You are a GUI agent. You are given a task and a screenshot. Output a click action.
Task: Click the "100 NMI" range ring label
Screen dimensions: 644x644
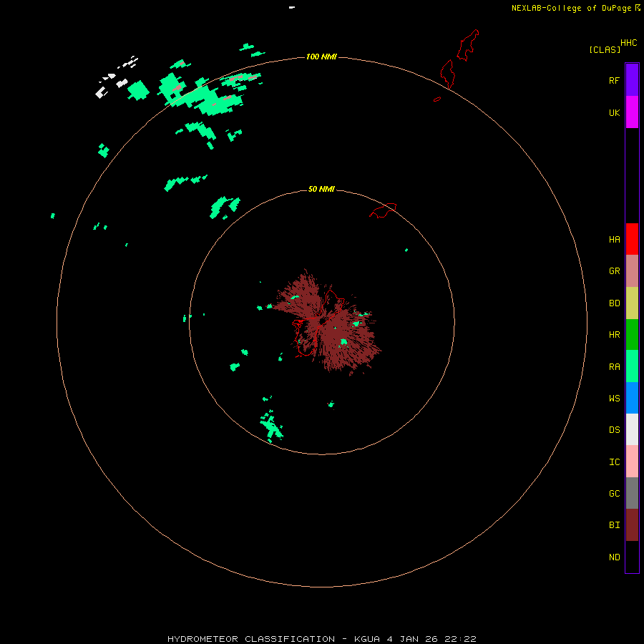point(321,57)
